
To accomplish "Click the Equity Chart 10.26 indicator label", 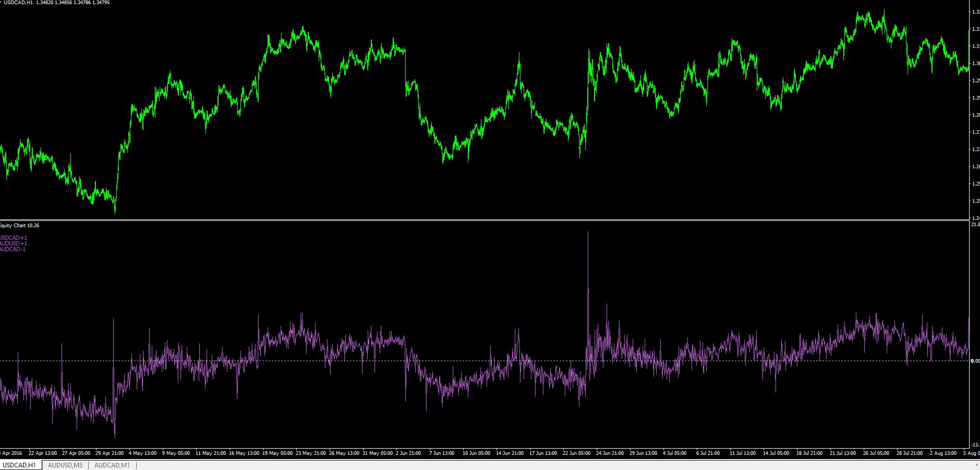I will (x=19, y=226).
